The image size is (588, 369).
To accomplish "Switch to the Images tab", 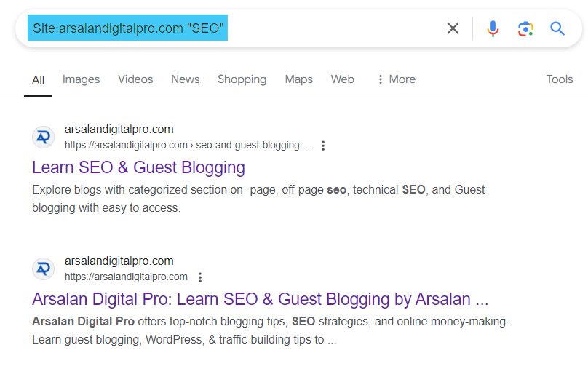I will click(81, 79).
